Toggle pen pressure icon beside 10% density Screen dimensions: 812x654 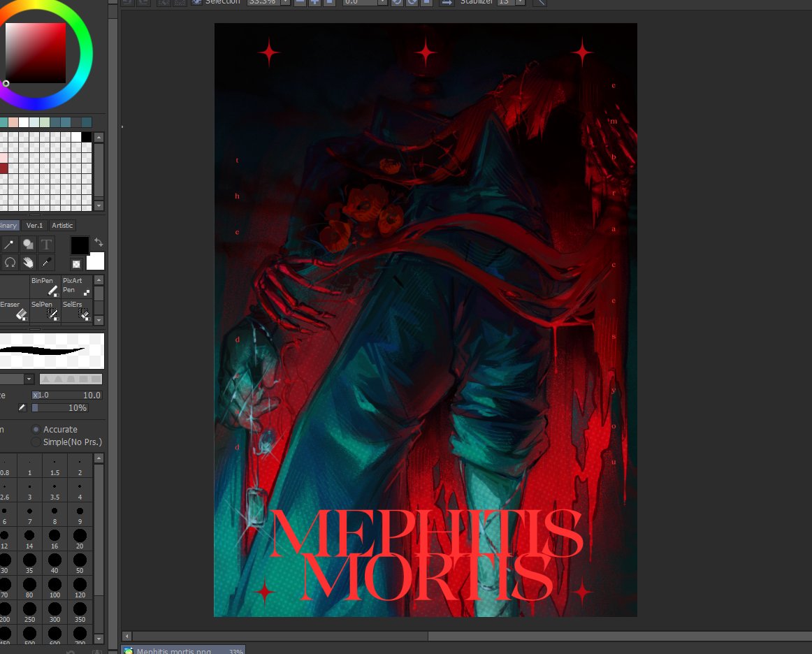pos(22,407)
